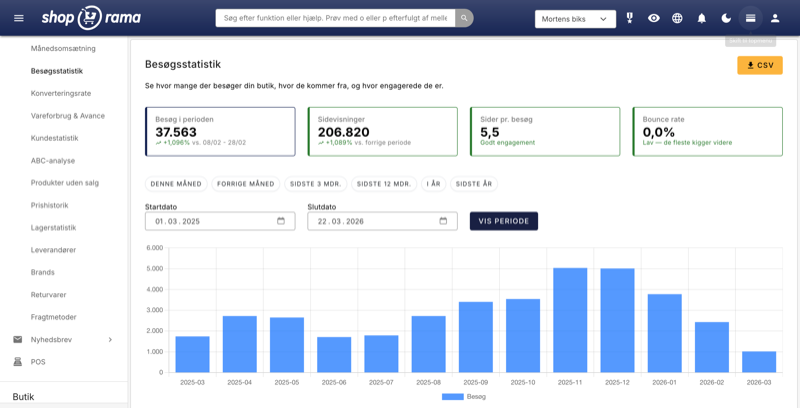The image size is (800, 408).
Task: Toggle dark mode moon icon
Action: (726, 18)
